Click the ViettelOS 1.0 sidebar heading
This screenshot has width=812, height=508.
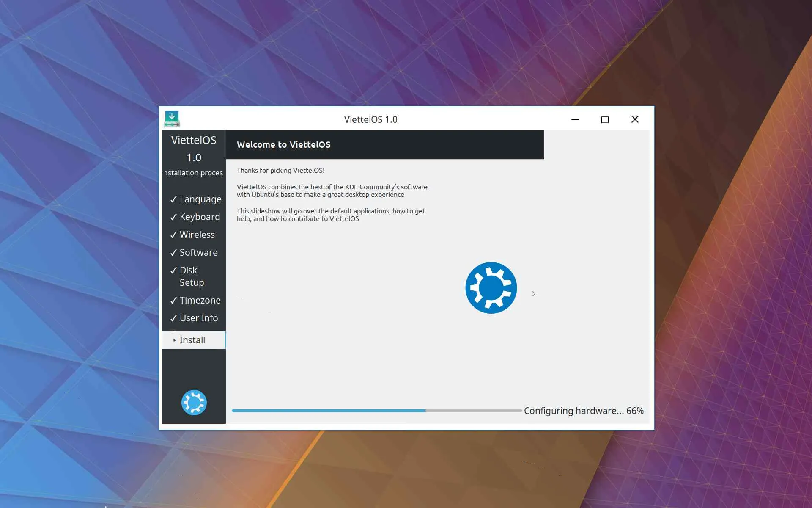tap(194, 148)
